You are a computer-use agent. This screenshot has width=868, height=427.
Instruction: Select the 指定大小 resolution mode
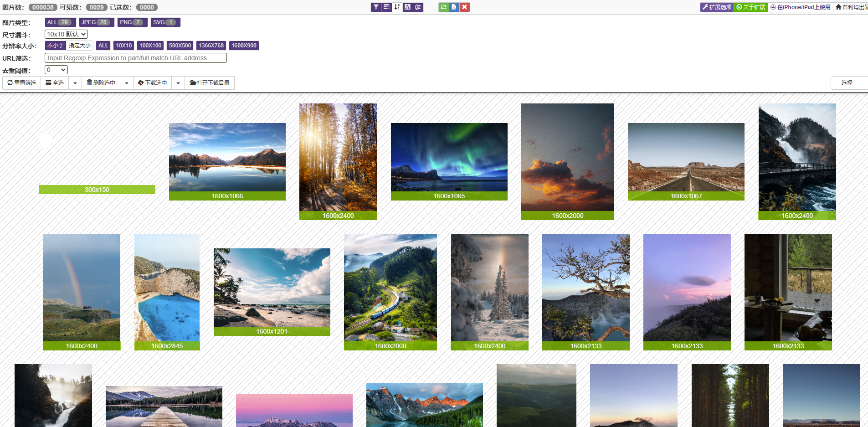tap(80, 46)
